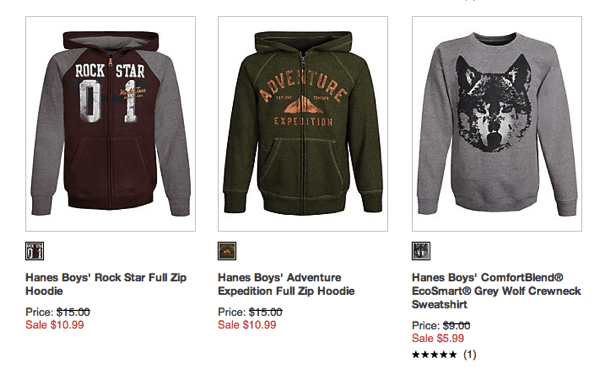Select the Adventure Expedition green swatch thumbnail

(227, 251)
